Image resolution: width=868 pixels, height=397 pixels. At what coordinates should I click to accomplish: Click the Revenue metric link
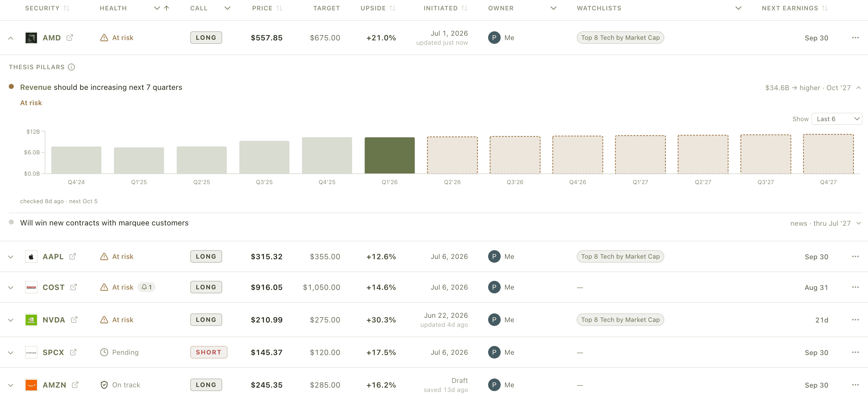coord(36,87)
